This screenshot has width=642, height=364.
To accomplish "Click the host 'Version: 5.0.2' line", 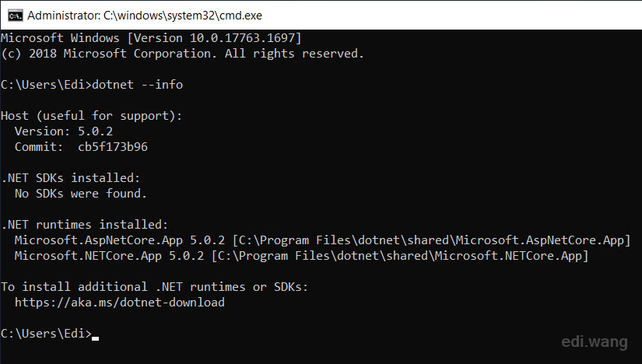I will click(x=63, y=131).
